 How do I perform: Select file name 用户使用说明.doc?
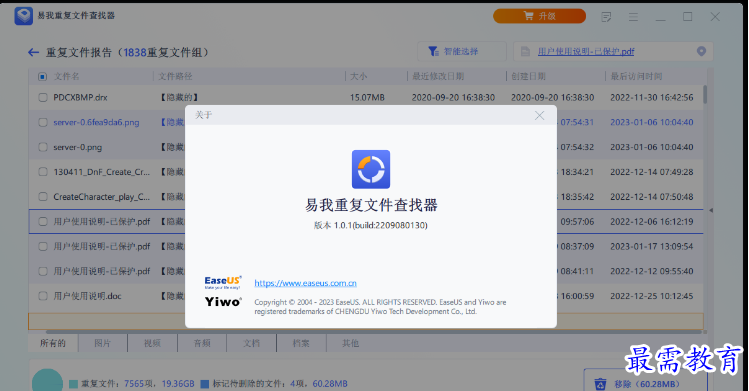pos(87,296)
